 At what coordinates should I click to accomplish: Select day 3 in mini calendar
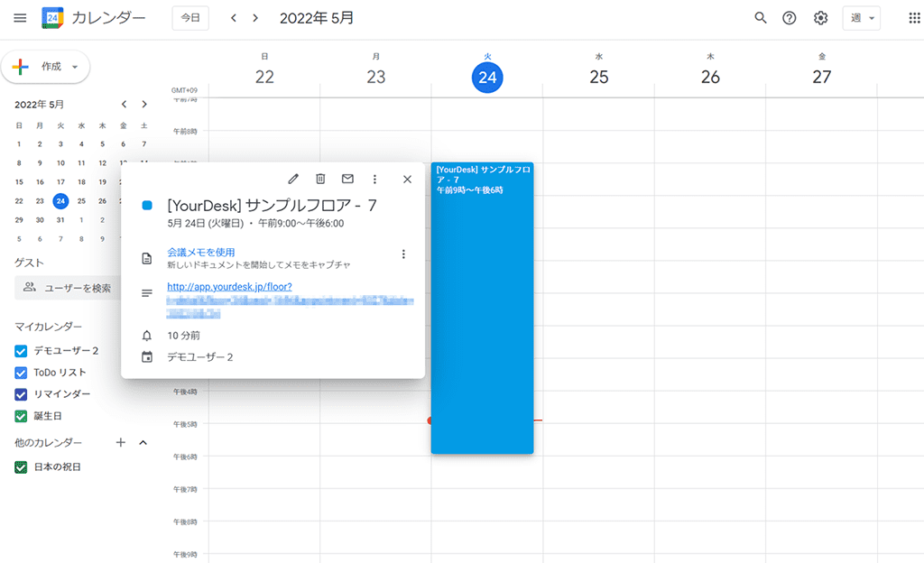60,143
